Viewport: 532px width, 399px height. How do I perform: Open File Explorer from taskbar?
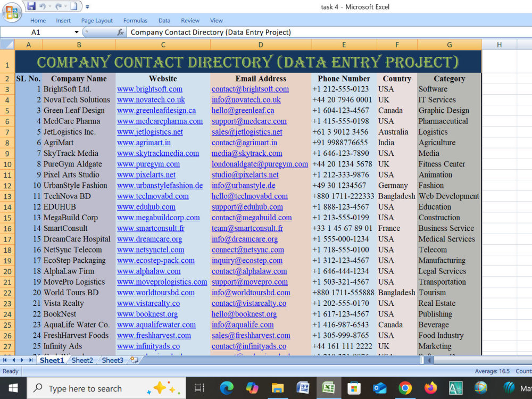(278, 388)
